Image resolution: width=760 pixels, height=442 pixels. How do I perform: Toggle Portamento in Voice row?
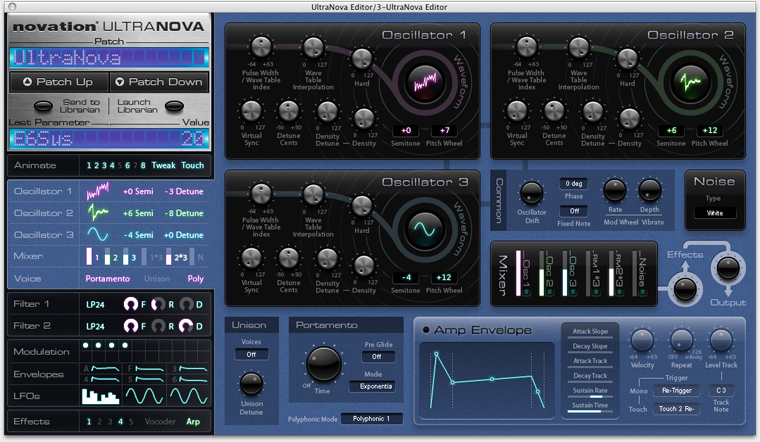click(x=108, y=279)
